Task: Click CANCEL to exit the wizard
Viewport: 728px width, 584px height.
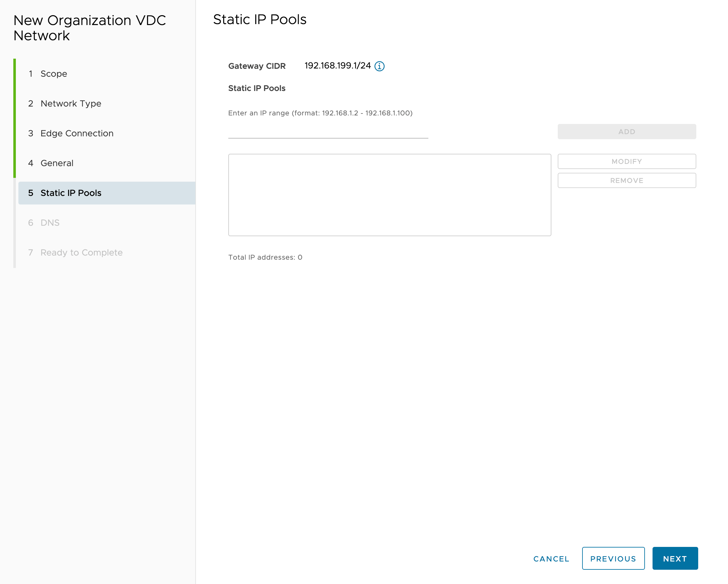Action: tap(551, 559)
